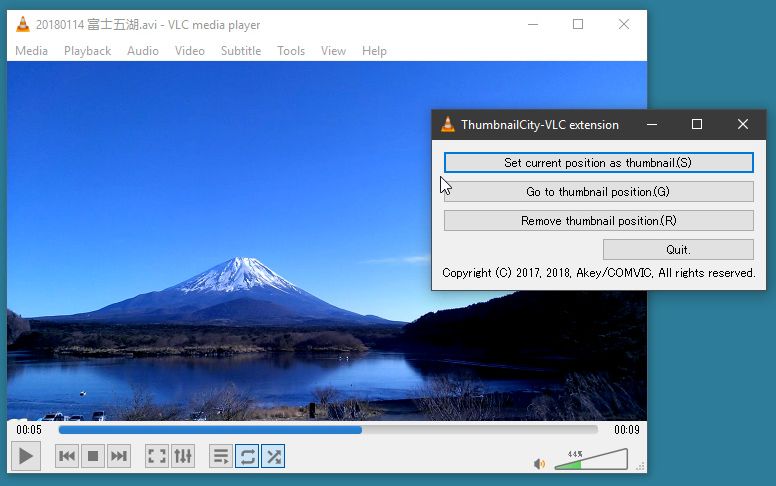Adjust the volume slider at 44%
776x486 pixels.
(x=591, y=459)
